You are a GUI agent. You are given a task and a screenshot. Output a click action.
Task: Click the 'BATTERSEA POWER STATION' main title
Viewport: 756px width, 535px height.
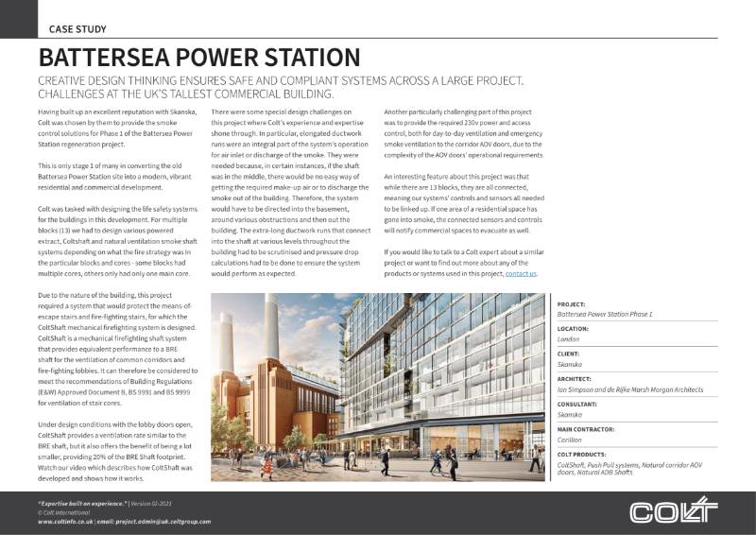click(198, 57)
